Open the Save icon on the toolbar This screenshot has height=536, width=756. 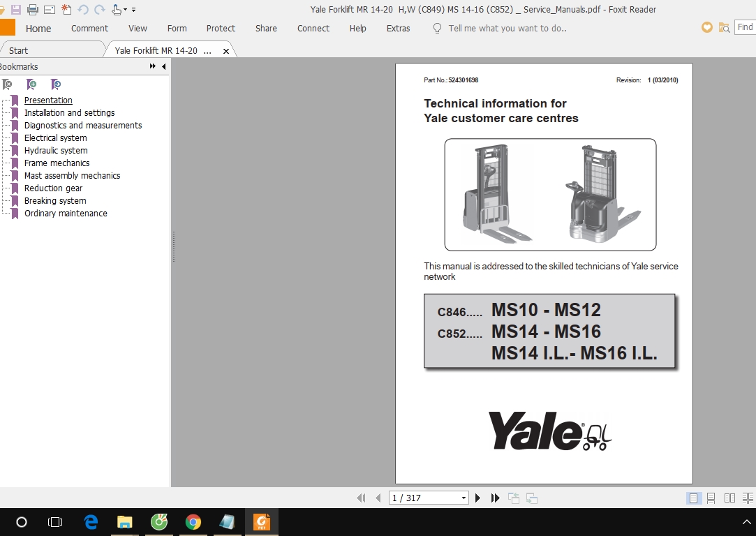[x=15, y=10]
